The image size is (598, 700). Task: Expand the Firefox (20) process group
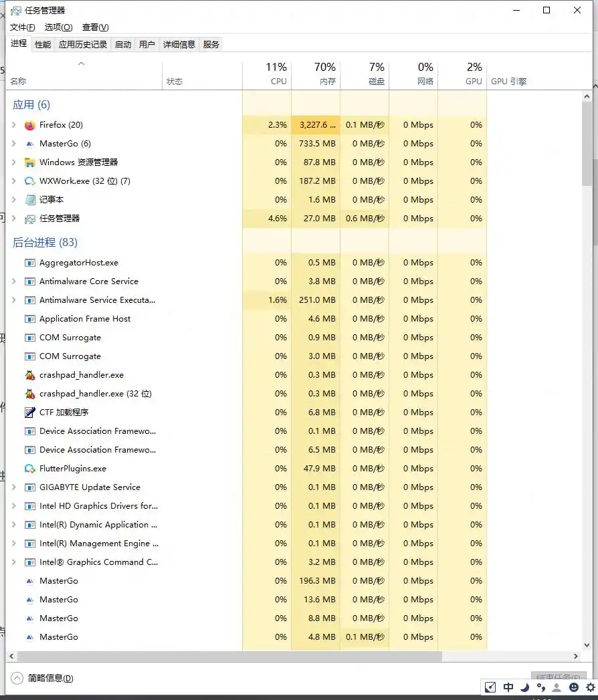13,125
